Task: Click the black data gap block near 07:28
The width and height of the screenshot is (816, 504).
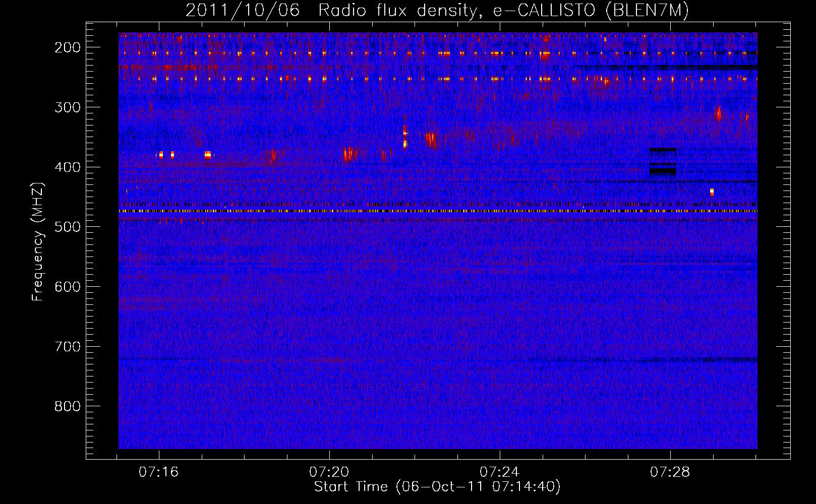Action: (x=663, y=171)
